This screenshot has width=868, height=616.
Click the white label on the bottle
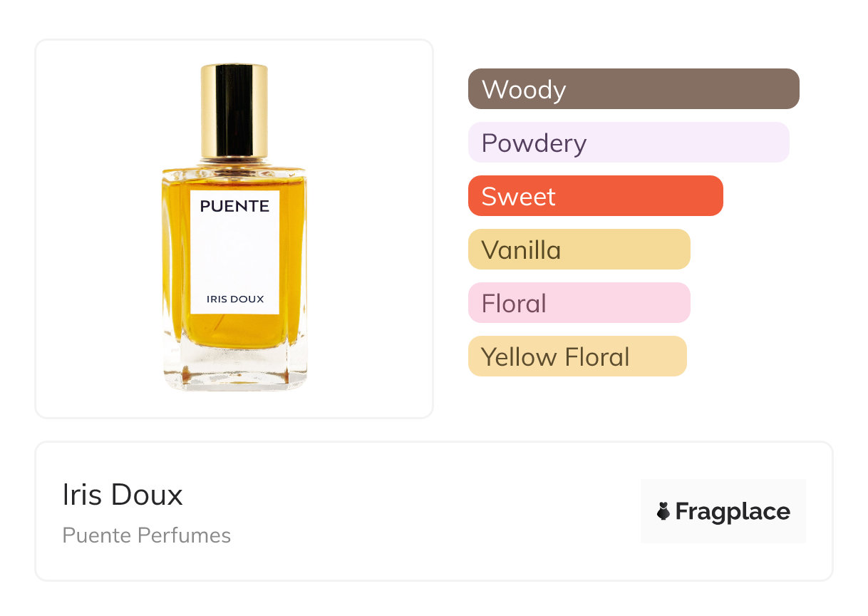(234, 253)
